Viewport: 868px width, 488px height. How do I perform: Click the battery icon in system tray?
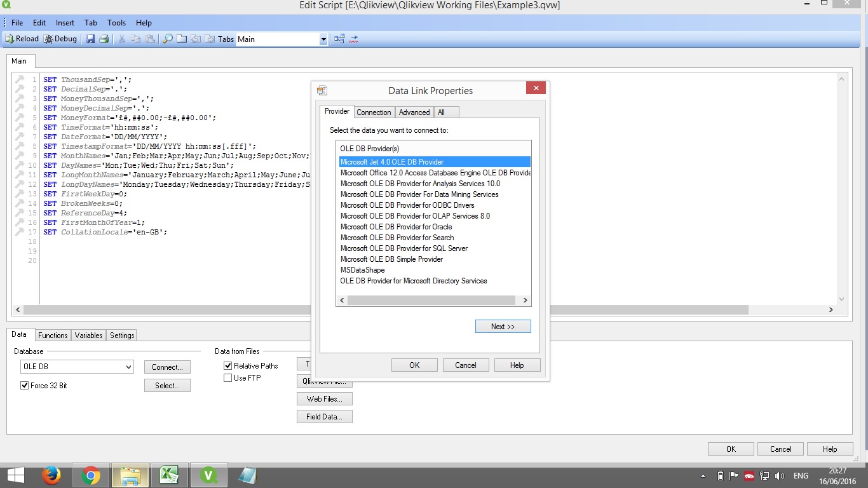pos(720,476)
